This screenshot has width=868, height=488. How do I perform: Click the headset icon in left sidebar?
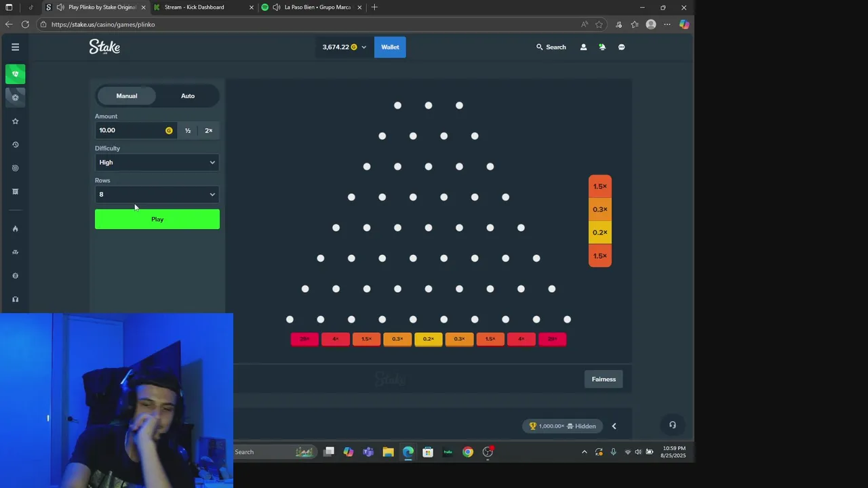(x=15, y=299)
